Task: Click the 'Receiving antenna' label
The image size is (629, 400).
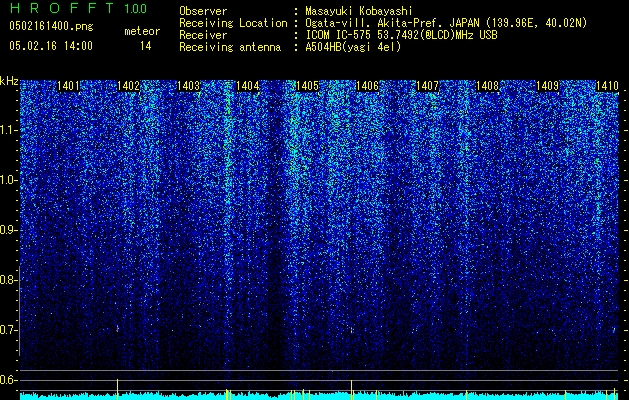Action: pos(230,47)
